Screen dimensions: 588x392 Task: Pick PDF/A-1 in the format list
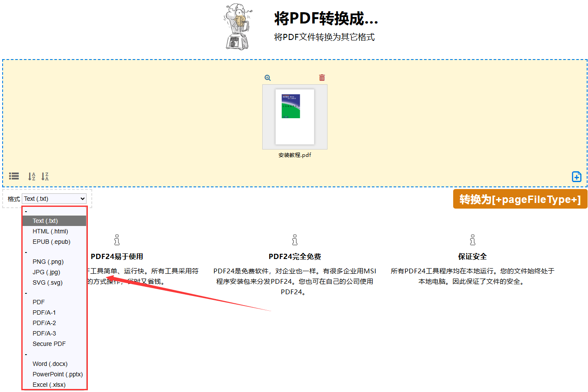pos(54,312)
